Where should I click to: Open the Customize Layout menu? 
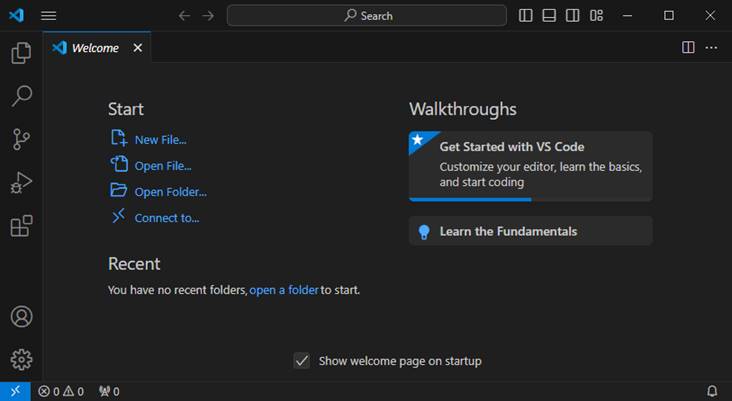(x=596, y=15)
